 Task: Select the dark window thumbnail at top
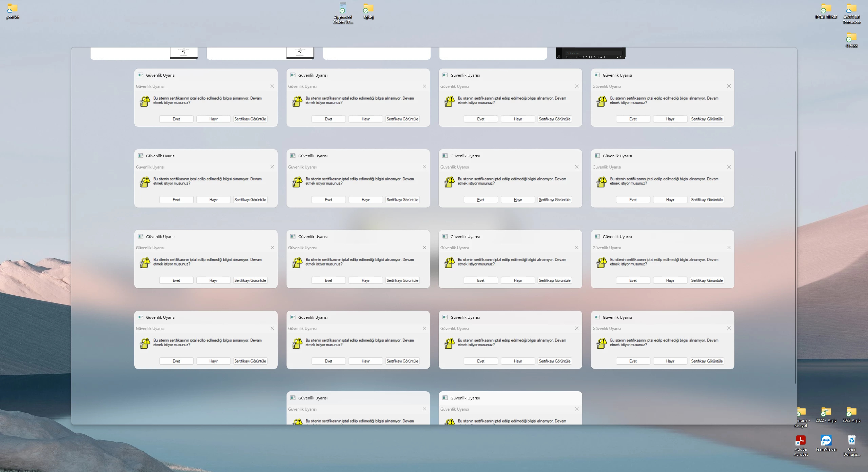point(590,53)
